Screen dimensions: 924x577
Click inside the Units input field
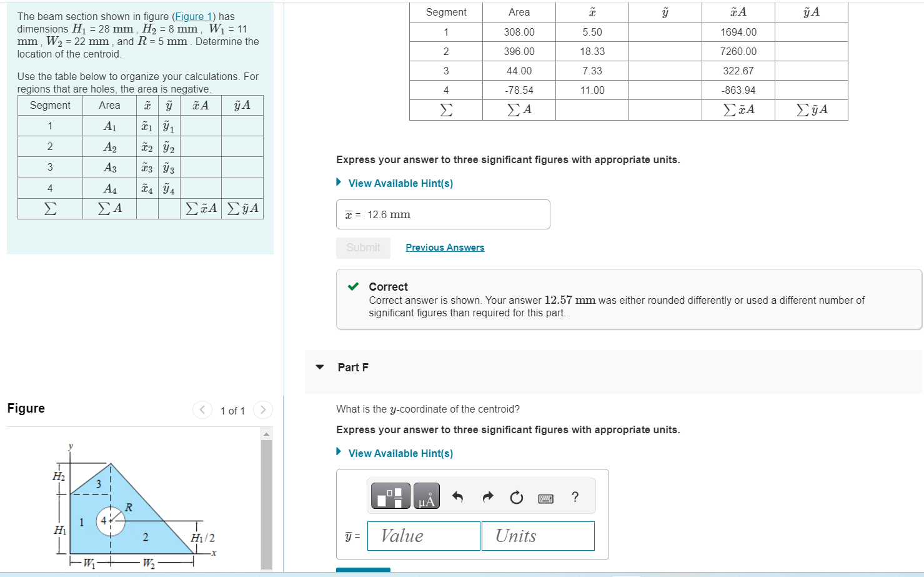537,536
